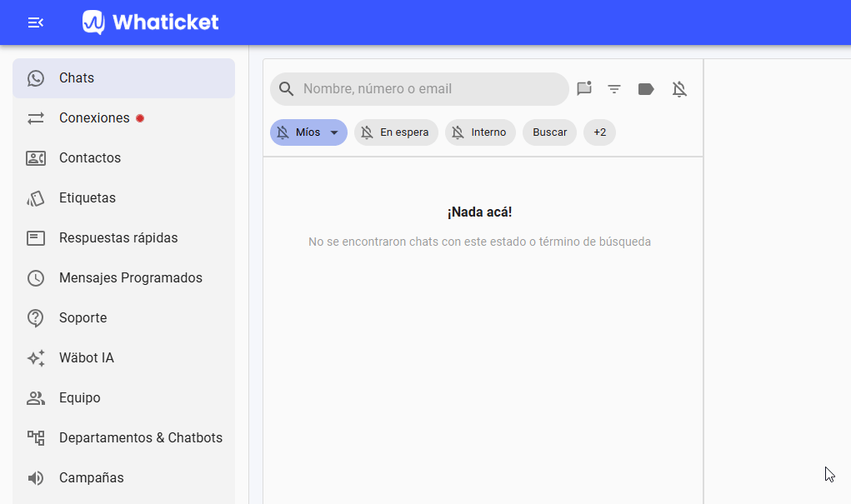Image resolution: width=851 pixels, height=504 pixels.
Task: Open Soporte help section
Action: point(123,318)
